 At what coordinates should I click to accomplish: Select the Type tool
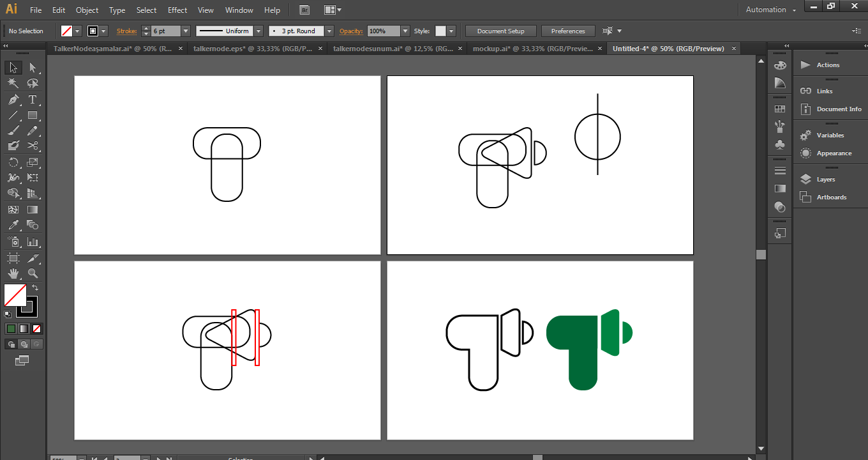tap(33, 100)
